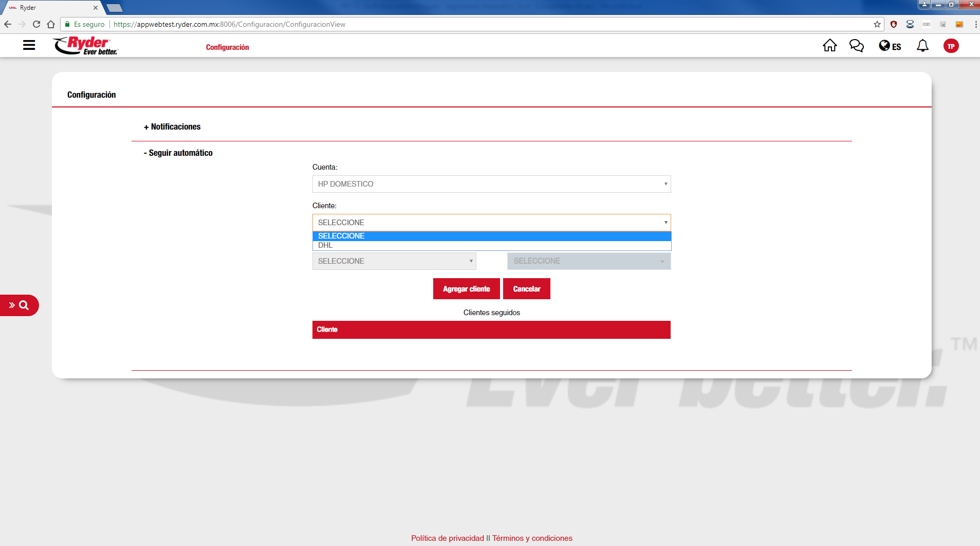Go to home via house icon
980x546 pixels.
tap(829, 46)
